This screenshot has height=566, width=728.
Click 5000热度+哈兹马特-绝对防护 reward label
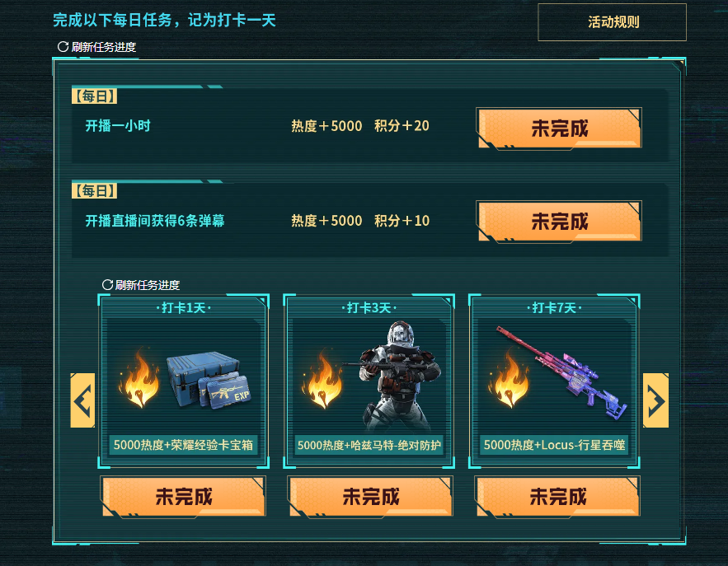pyautogui.click(x=369, y=446)
